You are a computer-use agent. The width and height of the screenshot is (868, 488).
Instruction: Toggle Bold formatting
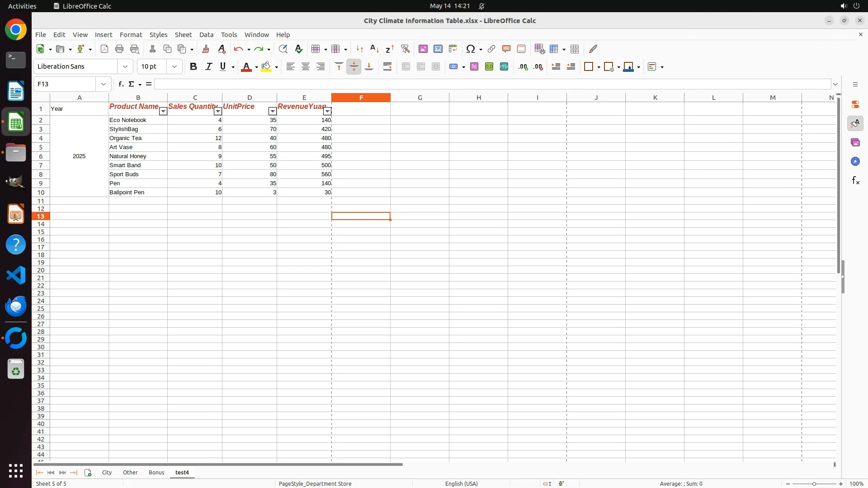pyautogui.click(x=193, y=66)
